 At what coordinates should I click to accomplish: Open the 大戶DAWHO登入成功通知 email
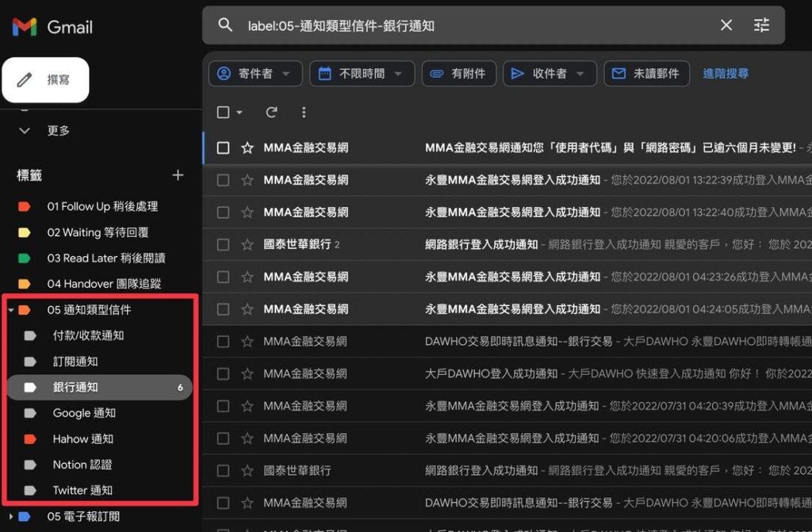(507, 373)
